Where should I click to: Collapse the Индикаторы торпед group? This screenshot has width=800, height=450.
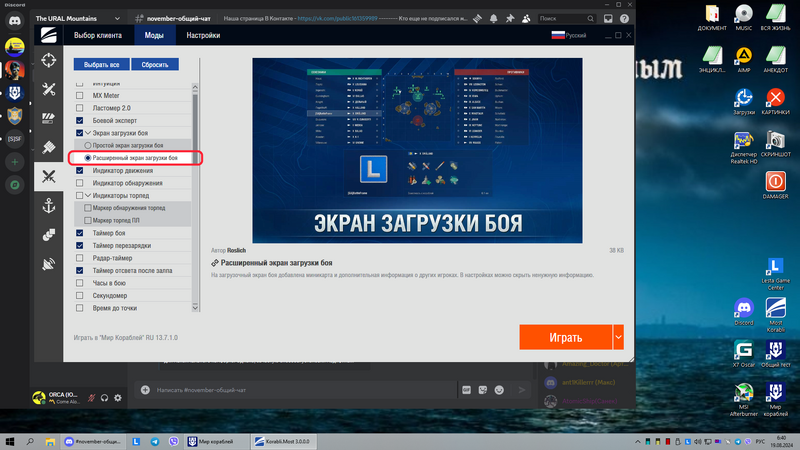point(88,195)
